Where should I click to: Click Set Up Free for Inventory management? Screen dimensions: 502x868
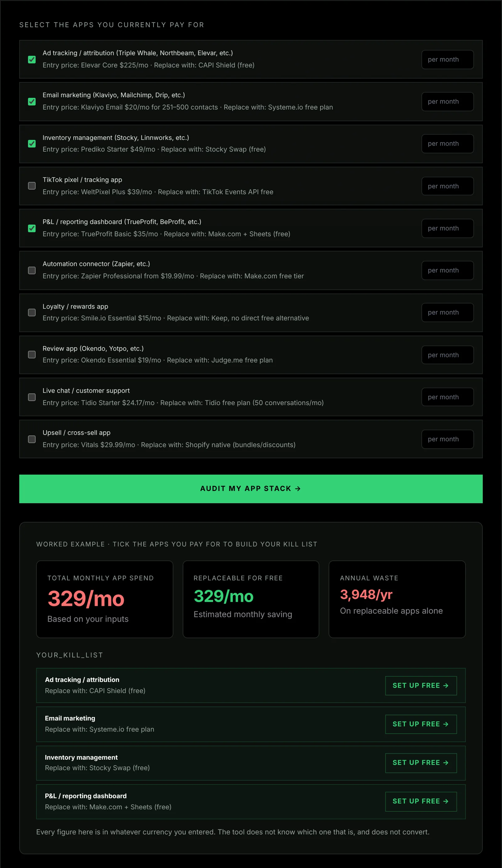coord(421,763)
